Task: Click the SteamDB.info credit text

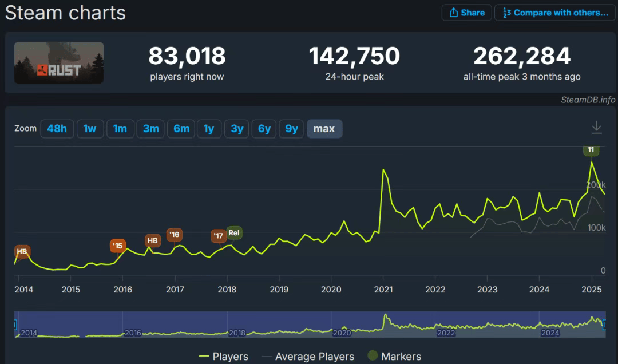Action: tap(588, 100)
